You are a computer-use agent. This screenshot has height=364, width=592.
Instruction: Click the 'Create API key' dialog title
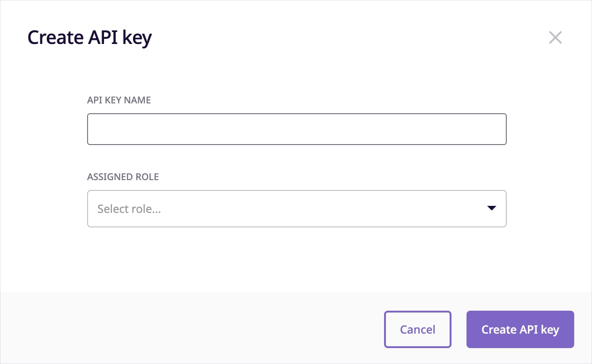pos(89,38)
